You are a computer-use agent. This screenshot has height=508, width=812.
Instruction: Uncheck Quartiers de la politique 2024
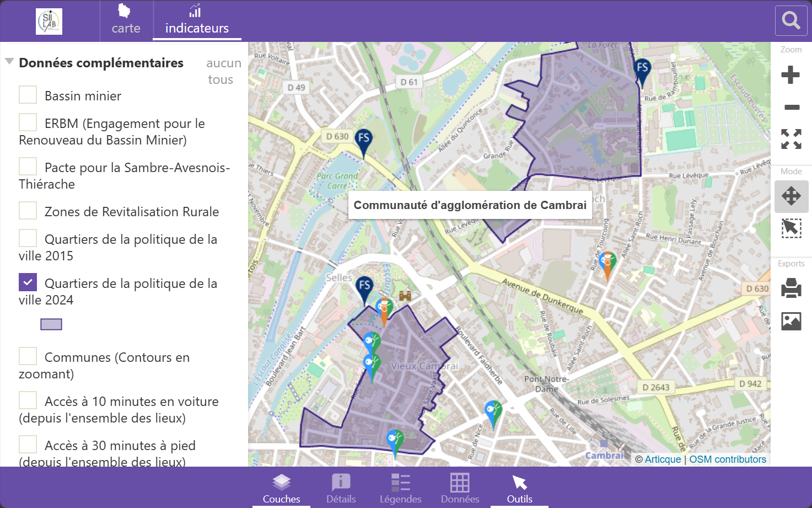pos(28,282)
